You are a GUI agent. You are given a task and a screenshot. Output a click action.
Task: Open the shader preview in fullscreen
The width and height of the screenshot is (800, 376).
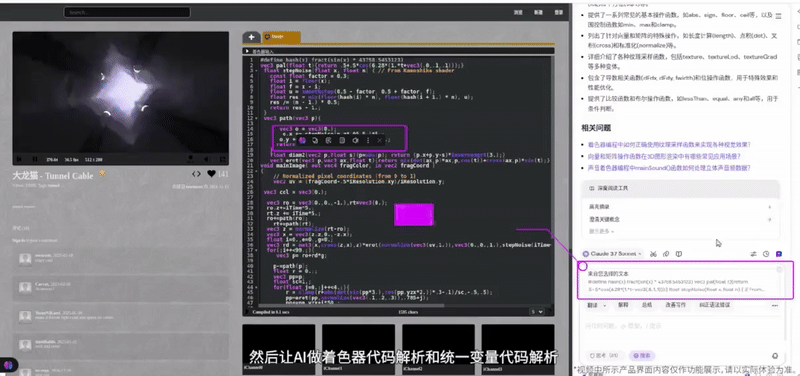click(x=222, y=160)
